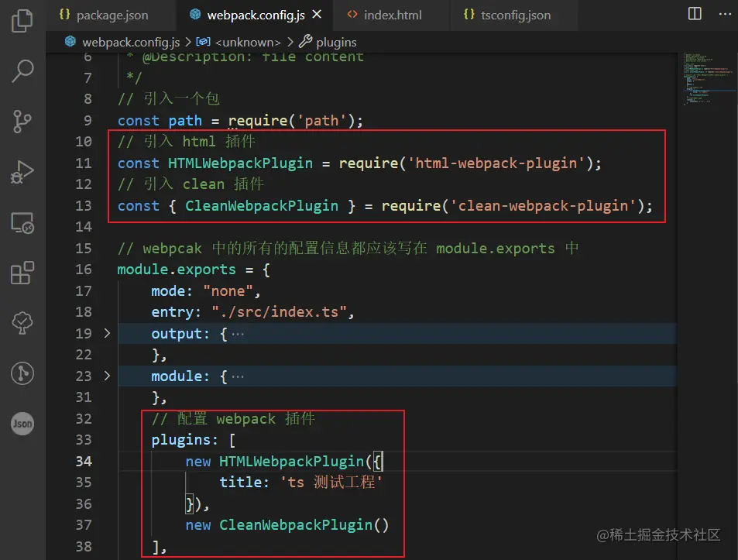738x560 pixels.
Task: Click module.exports on line 16
Action: pos(177,270)
